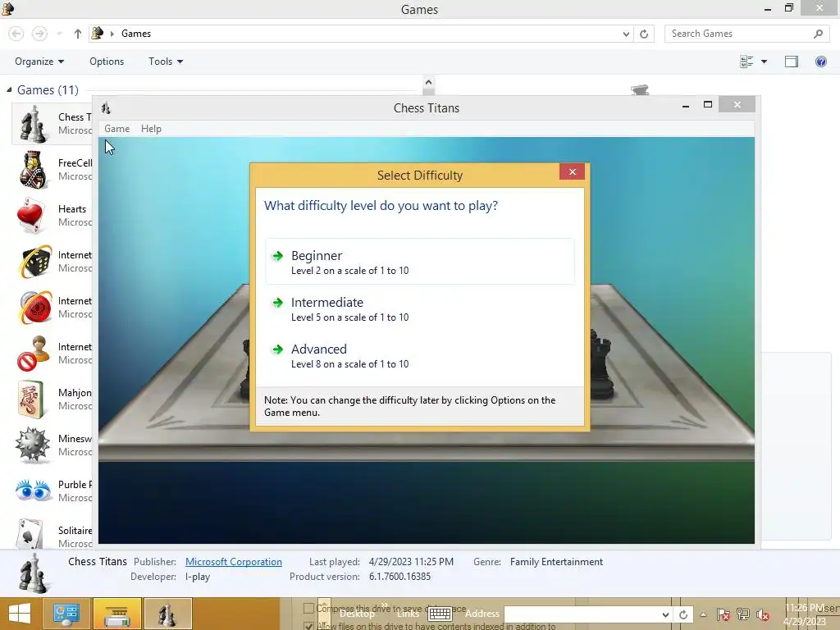Click the Games icon in address bar
The height and width of the screenshot is (630, 840).
point(98,33)
